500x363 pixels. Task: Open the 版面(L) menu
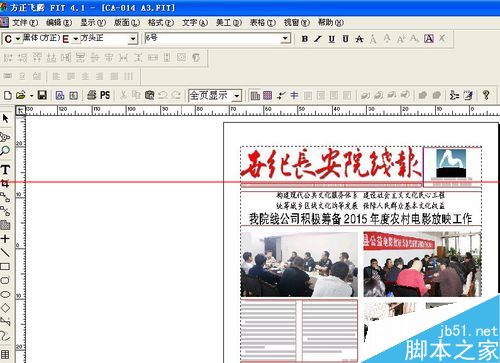coord(127,23)
